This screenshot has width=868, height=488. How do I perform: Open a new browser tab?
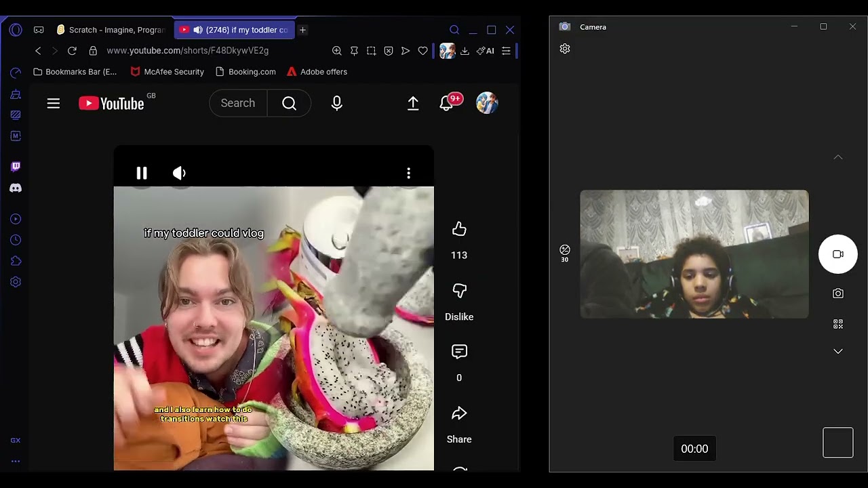[x=302, y=30]
